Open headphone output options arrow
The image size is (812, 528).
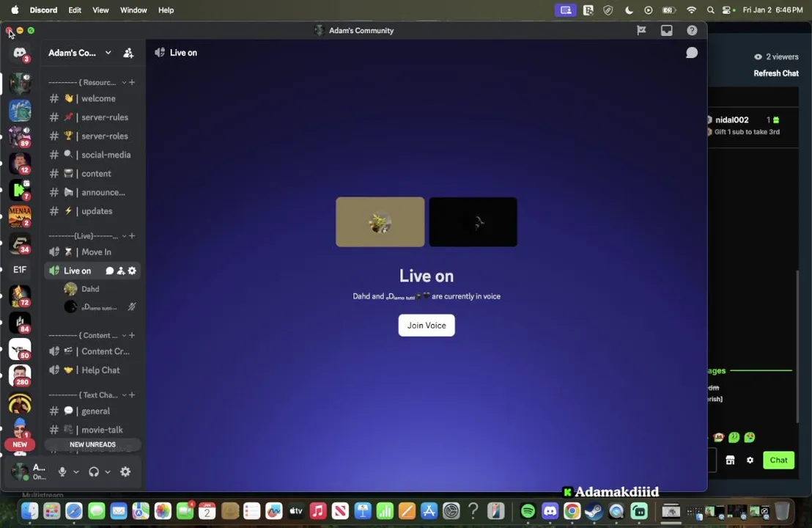108,472
